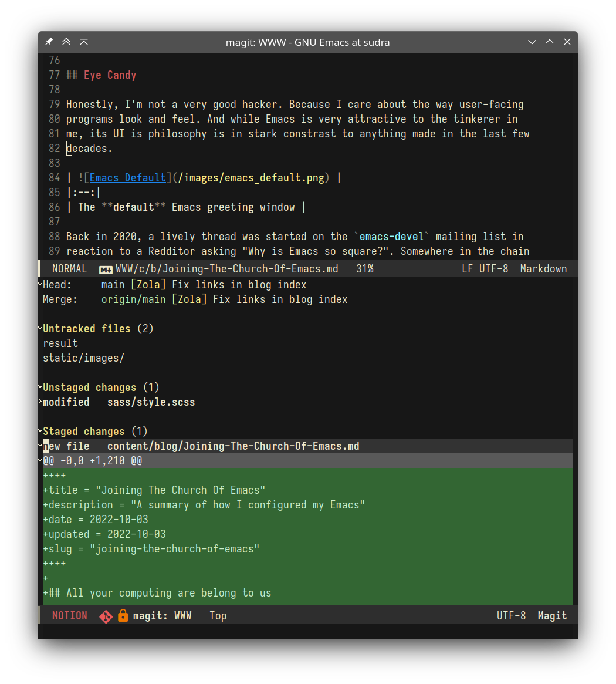Image resolution: width=616 pixels, height=684 pixels.
Task: Click the table alignment row |:--:|
Action: tap(84, 193)
